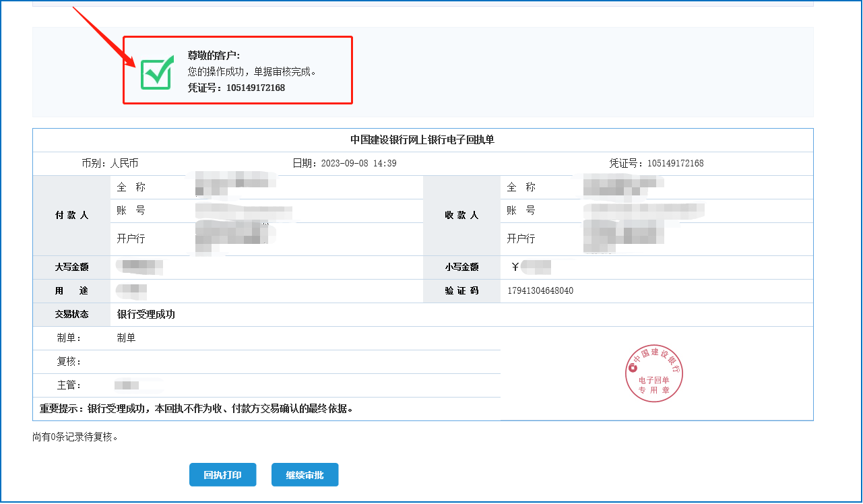Click the 尚有0条记录待复核 text

(x=75, y=437)
